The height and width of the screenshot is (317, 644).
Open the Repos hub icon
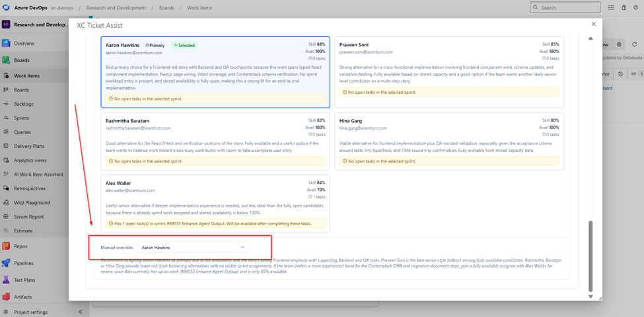(x=6, y=246)
